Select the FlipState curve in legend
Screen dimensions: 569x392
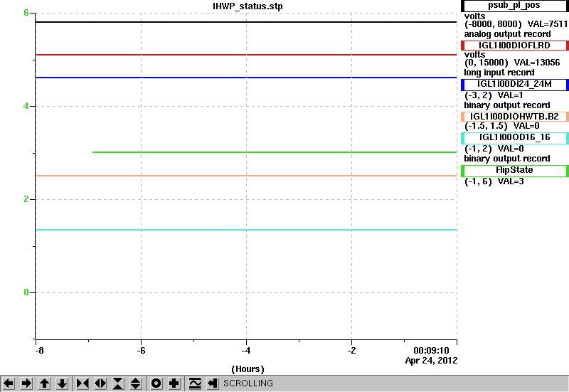click(x=514, y=171)
